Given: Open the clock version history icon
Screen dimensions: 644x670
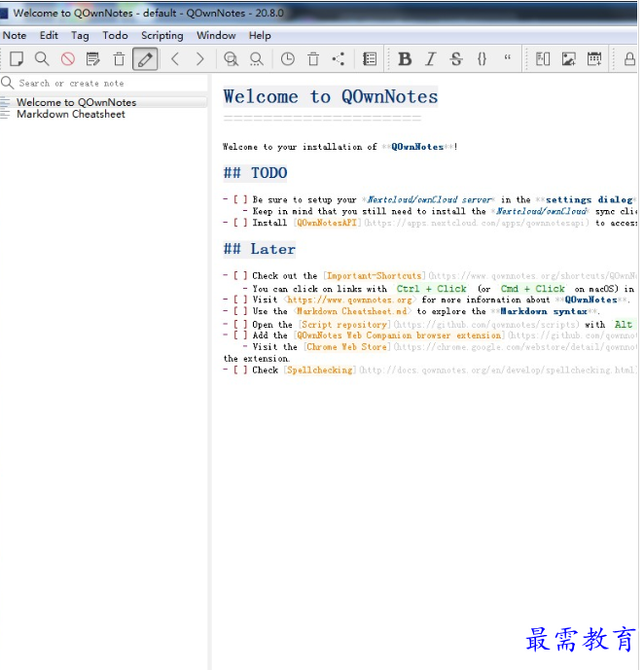Looking at the screenshot, I should point(288,59).
